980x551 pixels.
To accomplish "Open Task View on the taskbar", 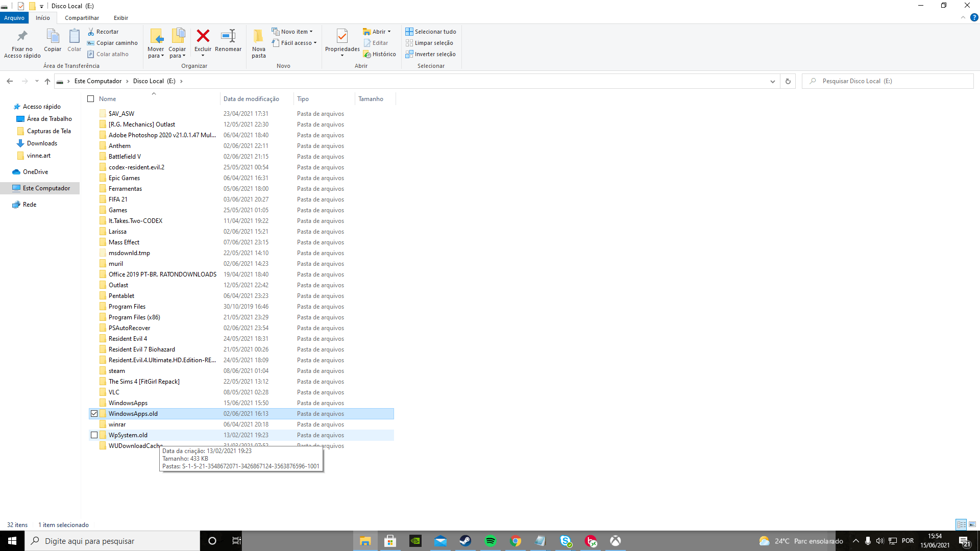I will 236,541.
